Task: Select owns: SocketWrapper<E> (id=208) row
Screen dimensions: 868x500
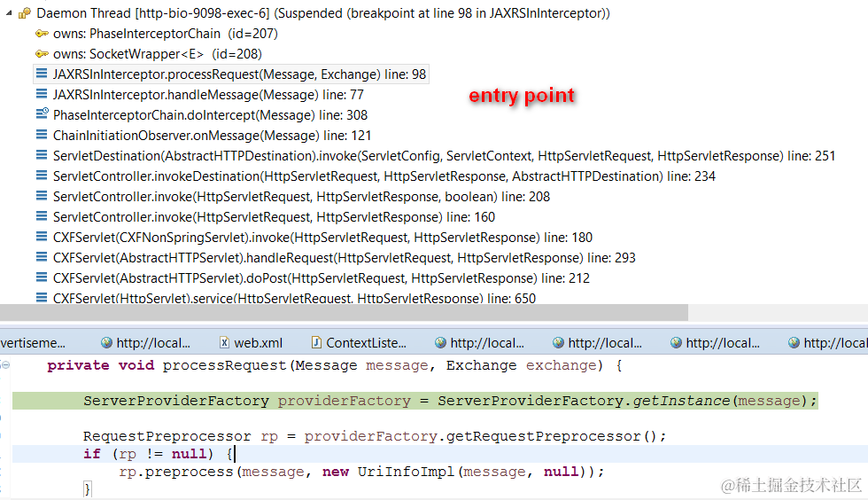Action: [x=158, y=54]
